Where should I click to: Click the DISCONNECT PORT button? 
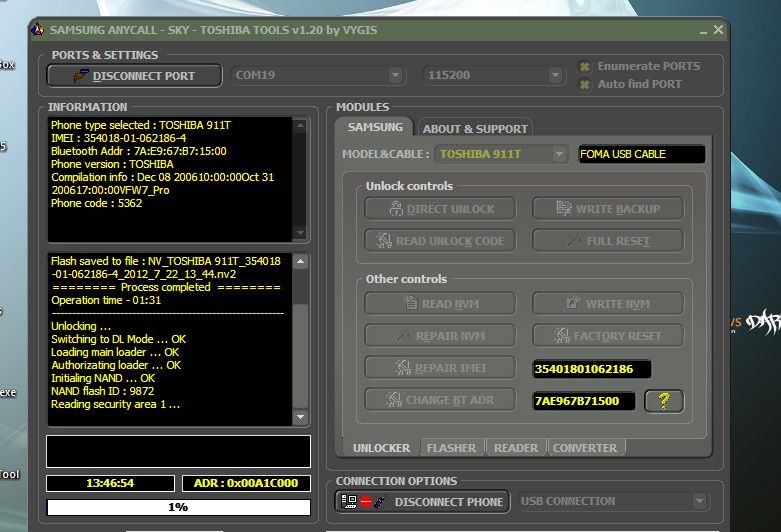click(x=134, y=76)
